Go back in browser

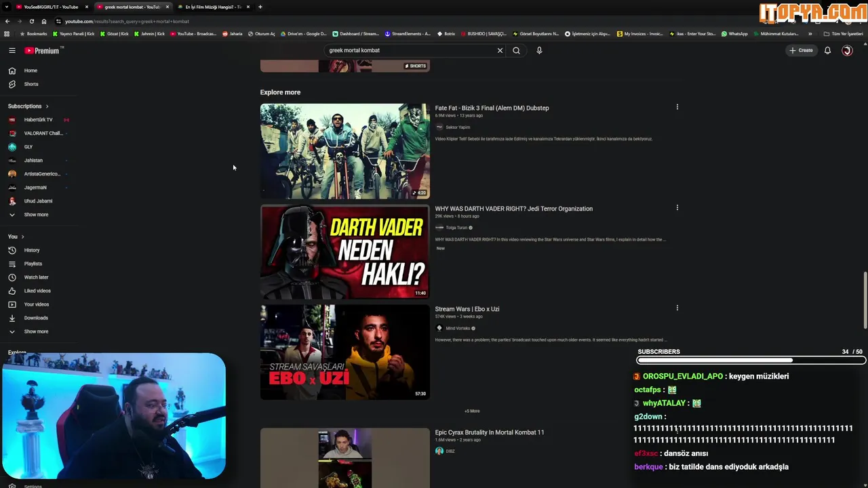click(7, 21)
